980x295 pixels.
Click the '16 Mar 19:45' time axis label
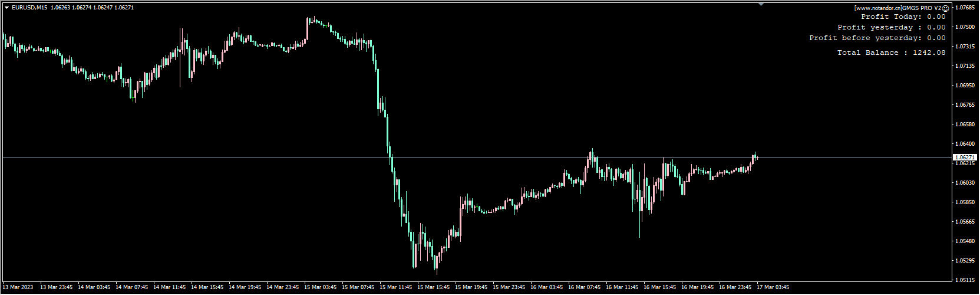point(698,288)
